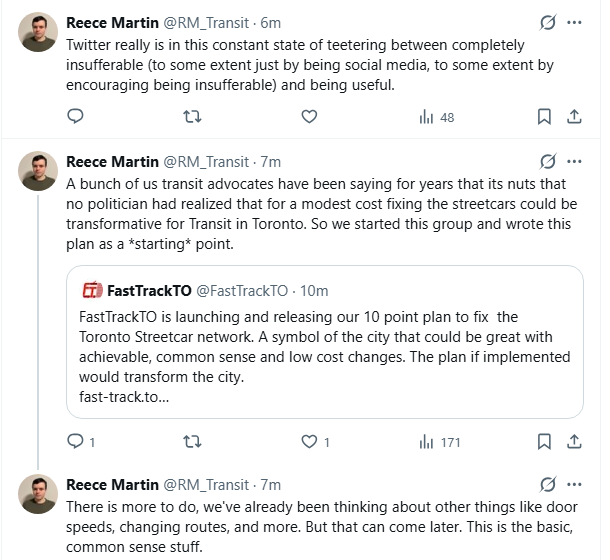Open more options on 'door speeds' tweet

(x=574, y=485)
